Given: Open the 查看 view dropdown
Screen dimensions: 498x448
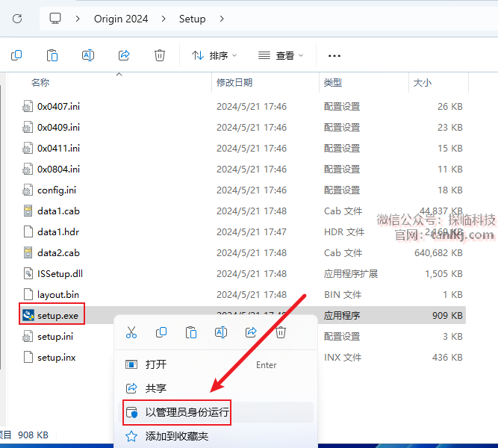Looking at the screenshot, I should coord(281,55).
